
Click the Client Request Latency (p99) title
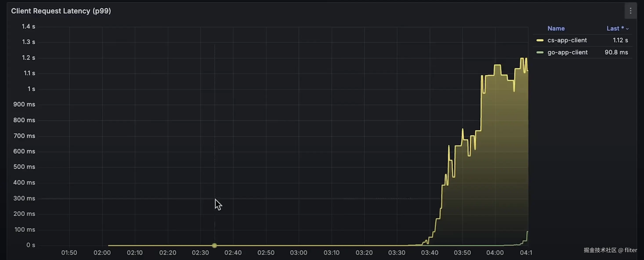point(61,11)
